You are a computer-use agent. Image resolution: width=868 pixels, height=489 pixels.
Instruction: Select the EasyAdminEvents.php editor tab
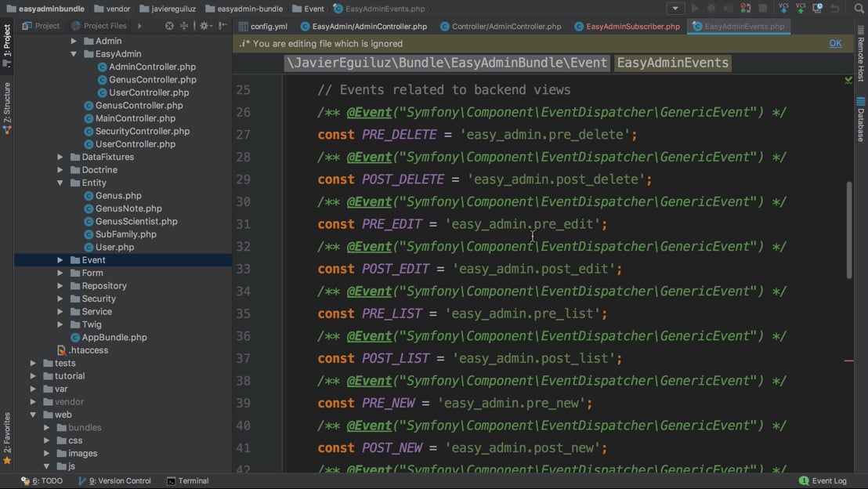(x=739, y=26)
